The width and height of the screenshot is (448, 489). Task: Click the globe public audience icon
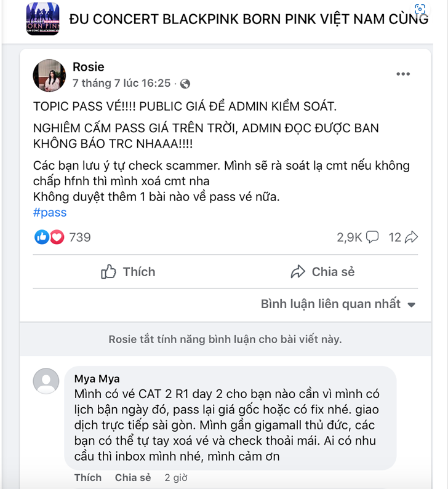[x=185, y=84]
